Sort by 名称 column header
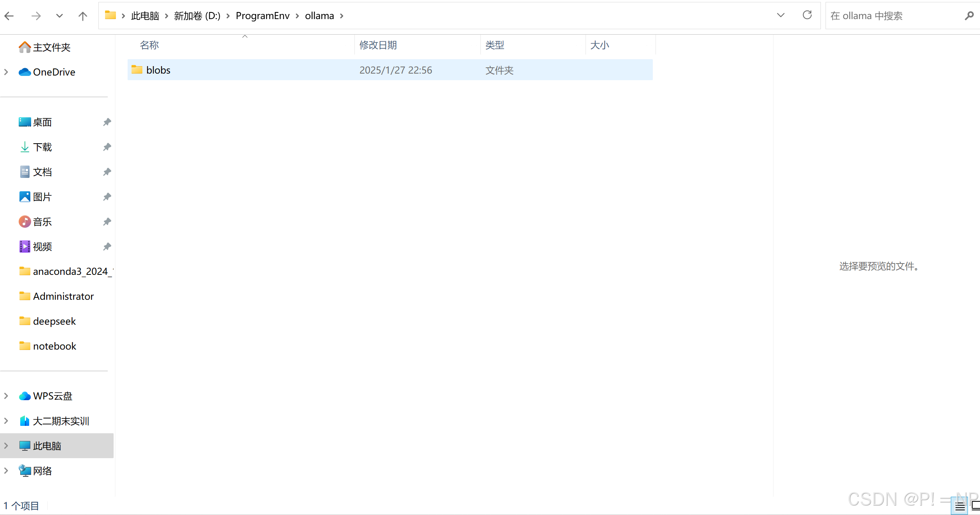Image resolution: width=980 pixels, height=515 pixels. (149, 45)
